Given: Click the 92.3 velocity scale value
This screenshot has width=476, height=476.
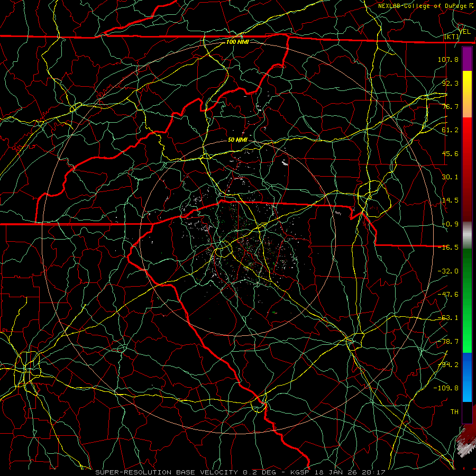Looking at the screenshot, I should (x=450, y=83).
